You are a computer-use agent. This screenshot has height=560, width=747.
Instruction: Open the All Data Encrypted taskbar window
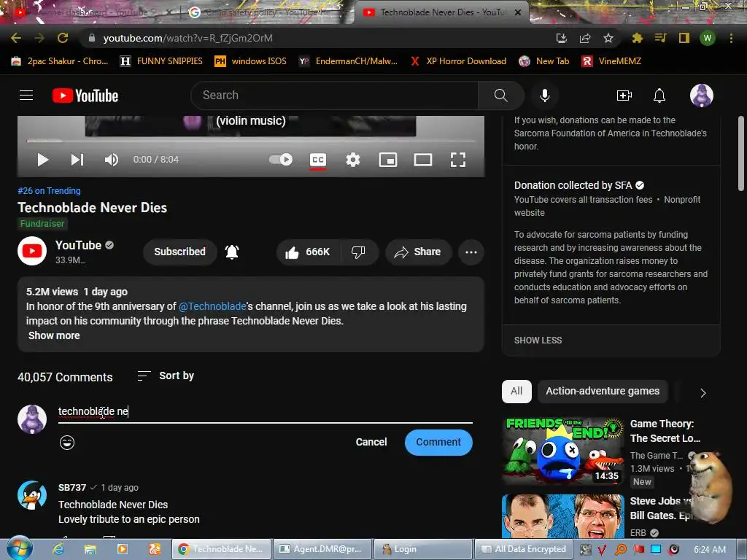[x=522, y=549]
